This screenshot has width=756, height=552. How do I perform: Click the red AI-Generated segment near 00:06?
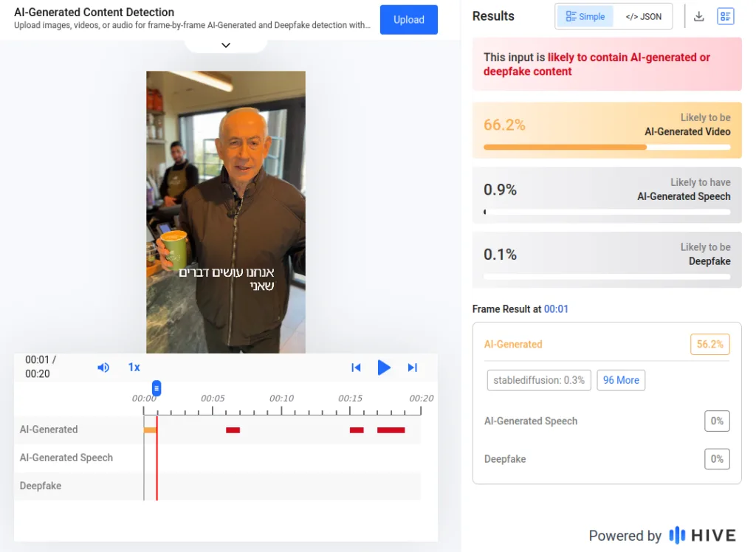click(x=233, y=429)
